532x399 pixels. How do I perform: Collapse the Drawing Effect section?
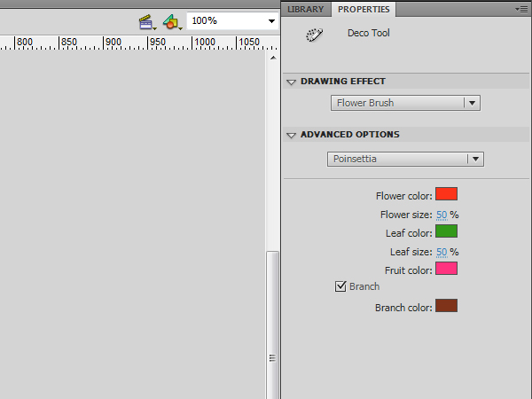point(291,82)
